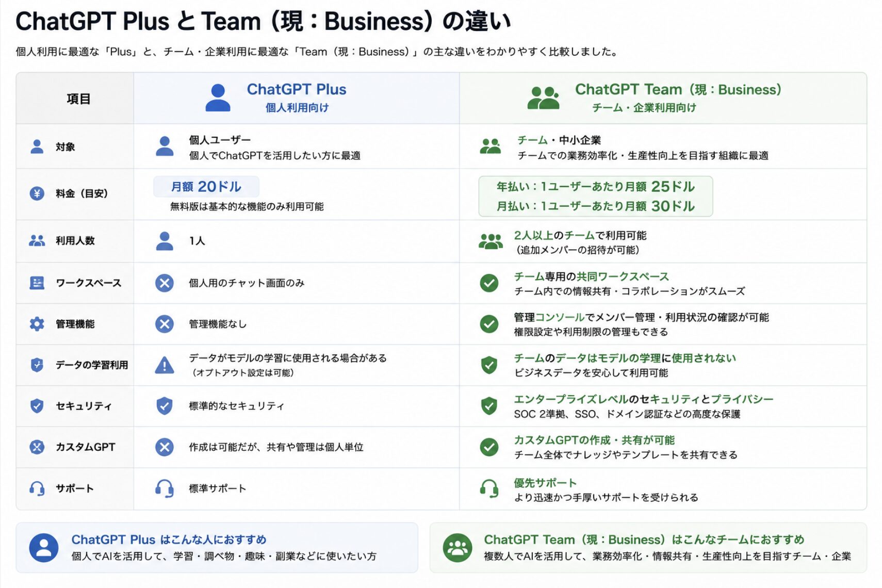Screen dimensions: 882x588
Task: Click the green checkmark next to 共同ワークスペース
Action: click(489, 283)
